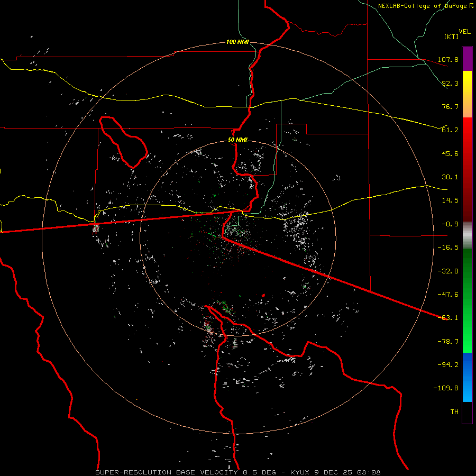
Task: Click the -47.6 velocity scale value
Action: coord(448,295)
